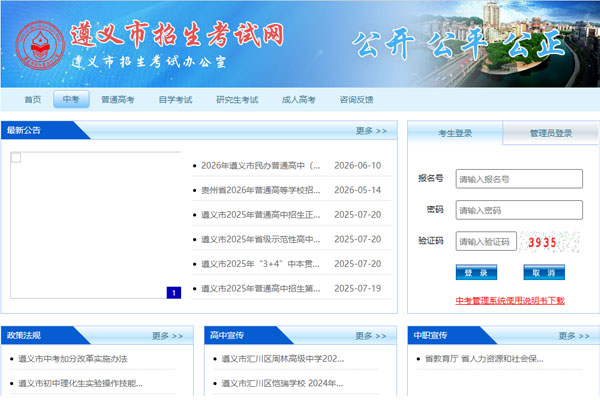
Task: Select the 中考 navigation tab
Action: click(71, 100)
